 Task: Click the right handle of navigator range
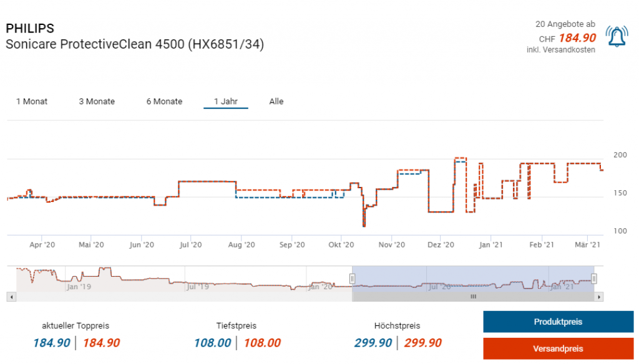(594, 279)
